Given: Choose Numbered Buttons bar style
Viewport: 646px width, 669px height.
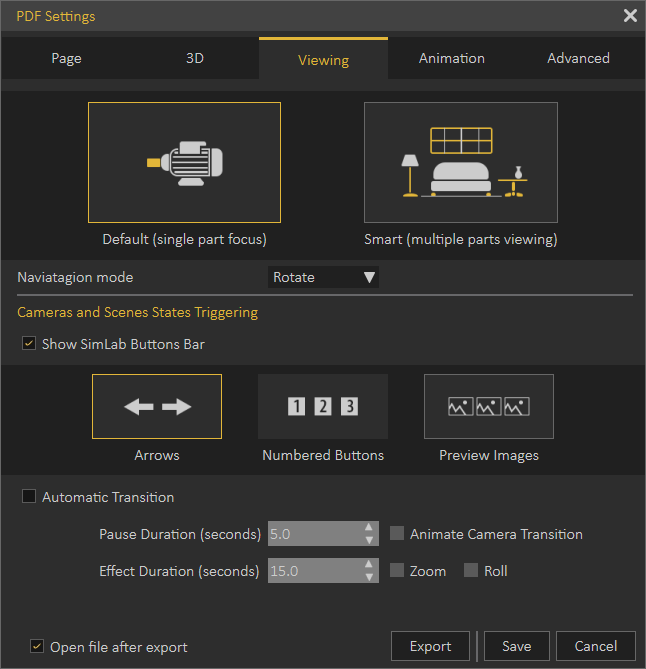Looking at the screenshot, I should pyautogui.click(x=323, y=406).
